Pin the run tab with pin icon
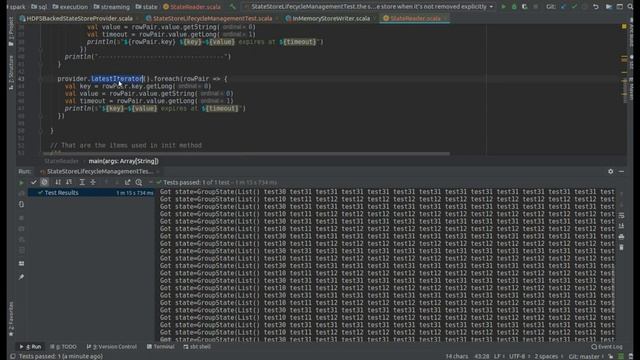 tap(21, 277)
